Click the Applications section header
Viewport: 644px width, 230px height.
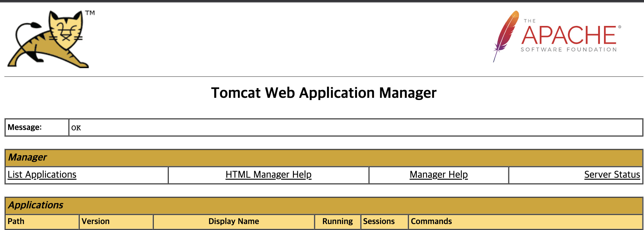tap(324, 205)
